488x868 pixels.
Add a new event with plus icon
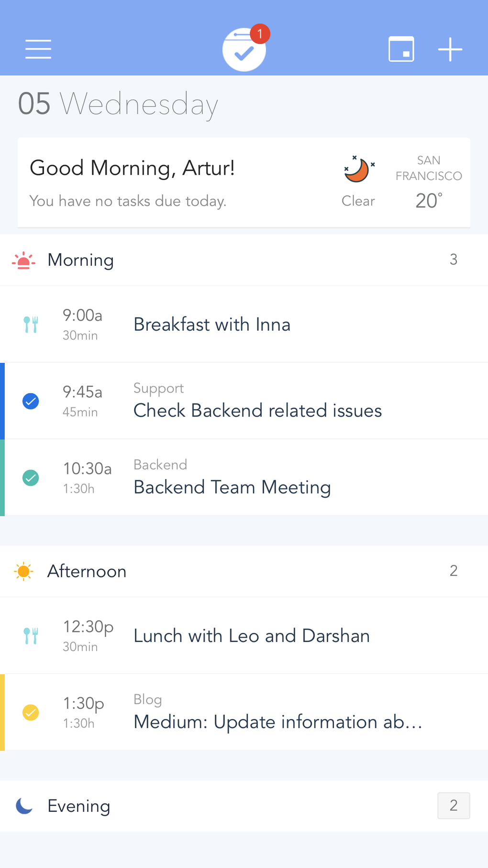[450, 49]
